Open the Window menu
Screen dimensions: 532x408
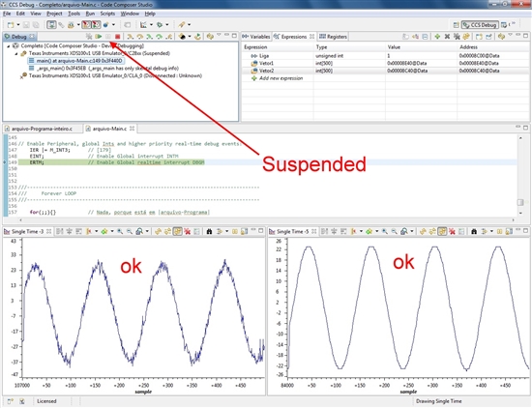(x=130, y=14)
